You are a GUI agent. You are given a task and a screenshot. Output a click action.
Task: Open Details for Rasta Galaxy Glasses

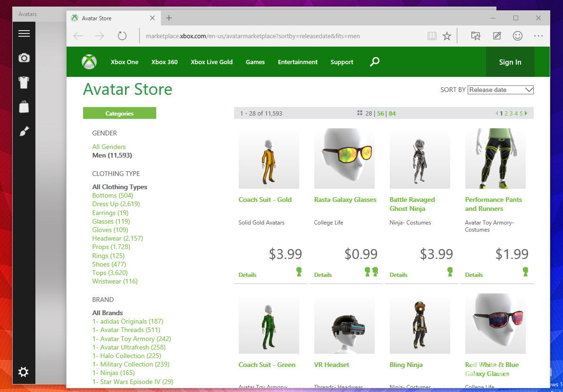click(323, 275)
